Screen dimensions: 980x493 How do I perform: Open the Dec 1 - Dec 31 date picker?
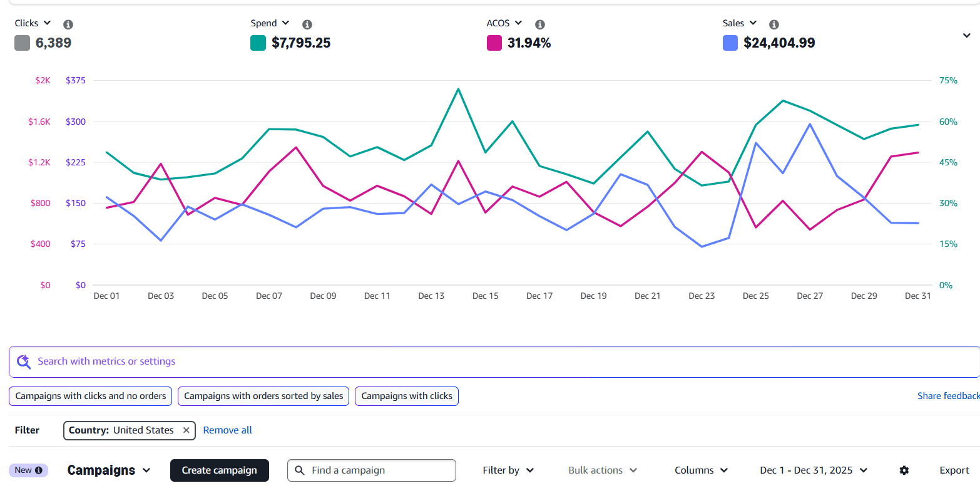[x=813, y=470]
